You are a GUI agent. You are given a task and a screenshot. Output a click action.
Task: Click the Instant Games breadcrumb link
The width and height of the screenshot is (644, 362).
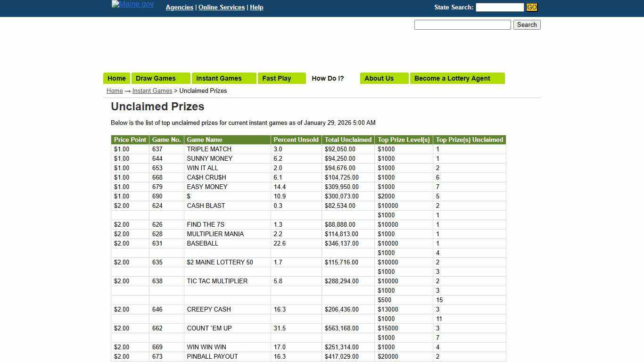pos(152,91)
